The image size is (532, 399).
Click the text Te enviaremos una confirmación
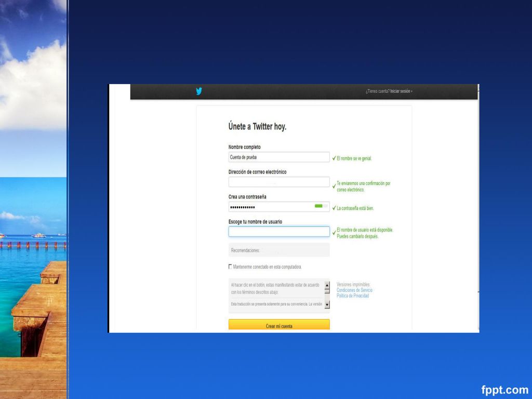coord(363,183)
